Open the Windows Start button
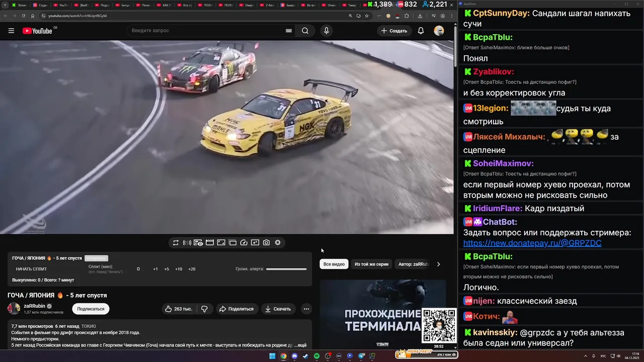644x362 pixels. pyautogui.click(x=272, y=356)
